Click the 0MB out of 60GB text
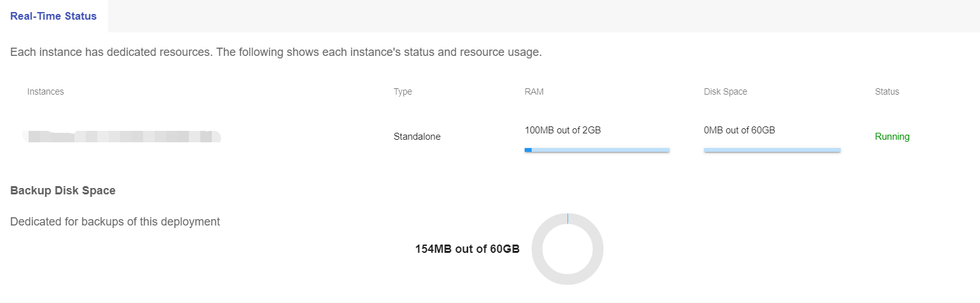Screen dimensions: 980x303 [740, 130]
